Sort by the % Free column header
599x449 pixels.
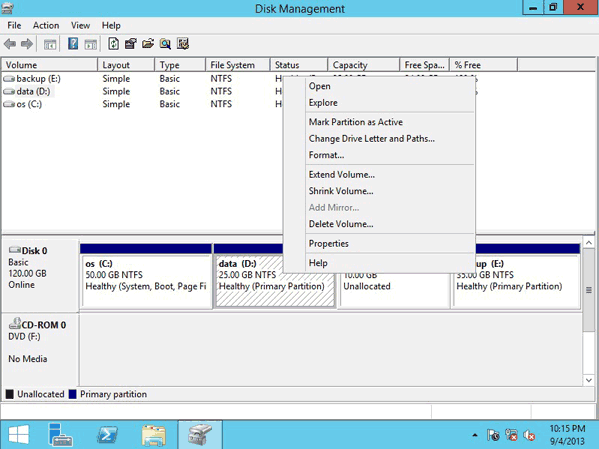click(x=483, y=65)
